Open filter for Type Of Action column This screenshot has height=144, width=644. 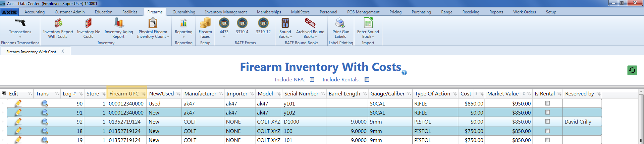point(454,94)
